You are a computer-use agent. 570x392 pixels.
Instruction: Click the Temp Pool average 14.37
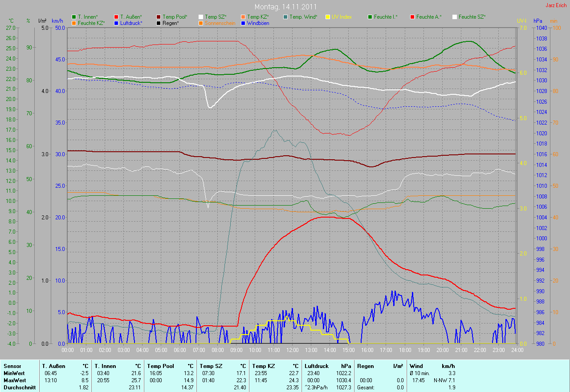pos(187,388)
